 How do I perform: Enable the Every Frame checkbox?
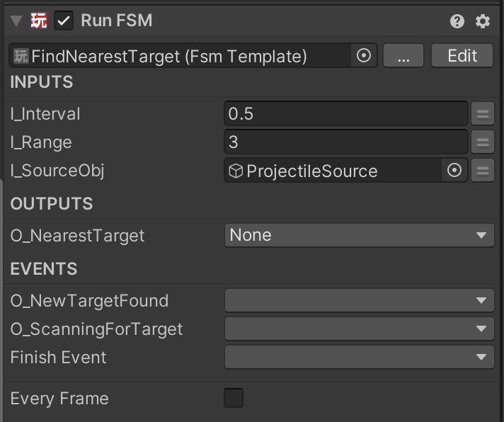coord(234,398)
